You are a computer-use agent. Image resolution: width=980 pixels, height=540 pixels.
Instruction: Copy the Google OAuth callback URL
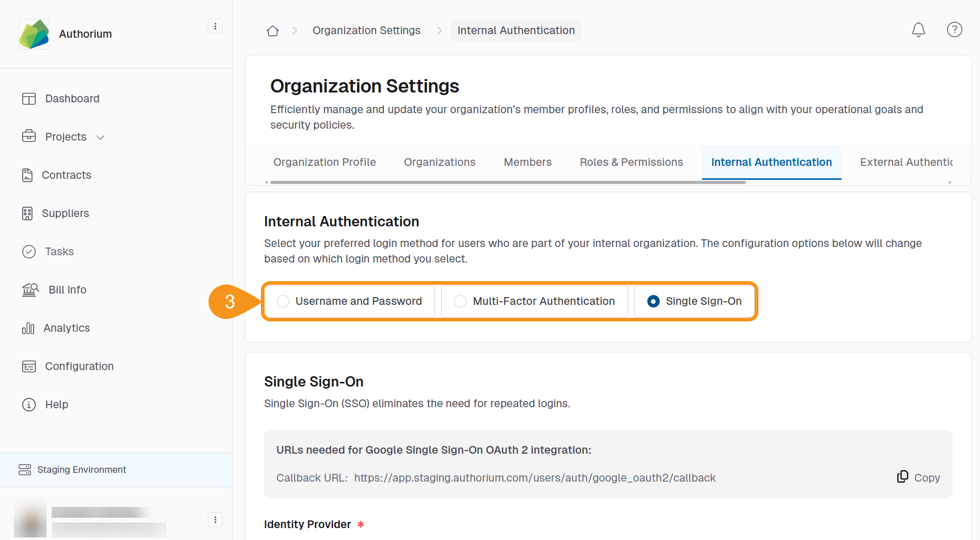pos(918,477)
